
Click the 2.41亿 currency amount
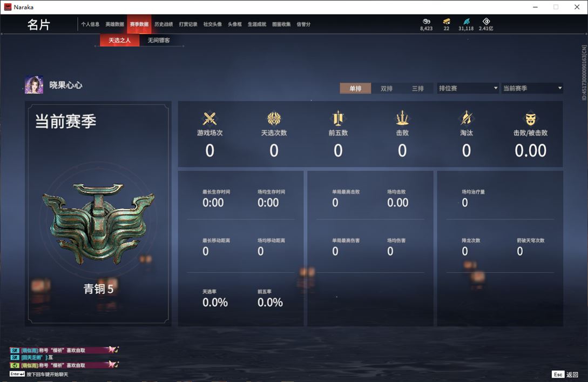(486, 29)
